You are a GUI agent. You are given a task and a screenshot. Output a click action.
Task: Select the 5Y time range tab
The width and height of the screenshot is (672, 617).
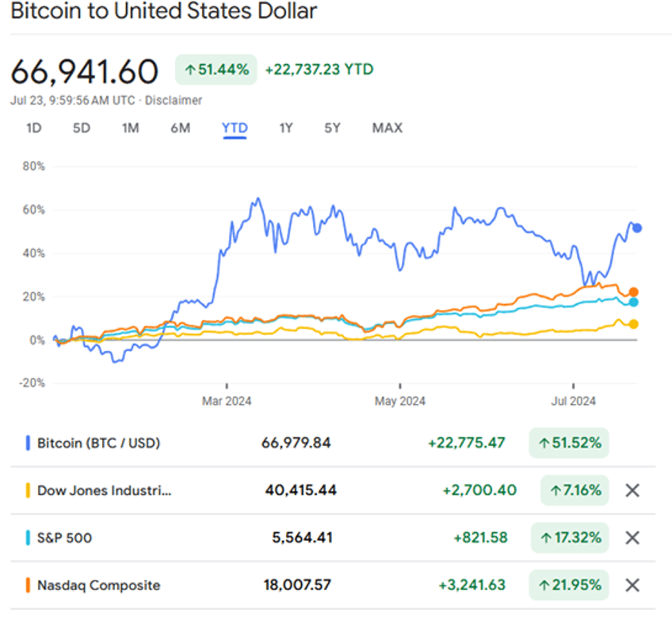click(332, 128)
